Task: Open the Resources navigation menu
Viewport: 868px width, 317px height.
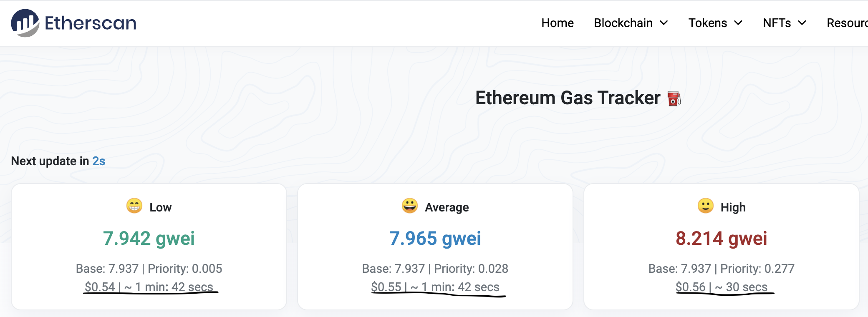Action: pyautogui.click(x=847, y=23)
